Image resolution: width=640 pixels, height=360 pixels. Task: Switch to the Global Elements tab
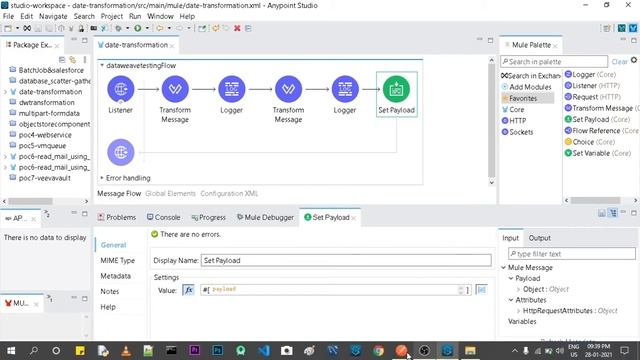pyautogui.click(x=170, y=193)
